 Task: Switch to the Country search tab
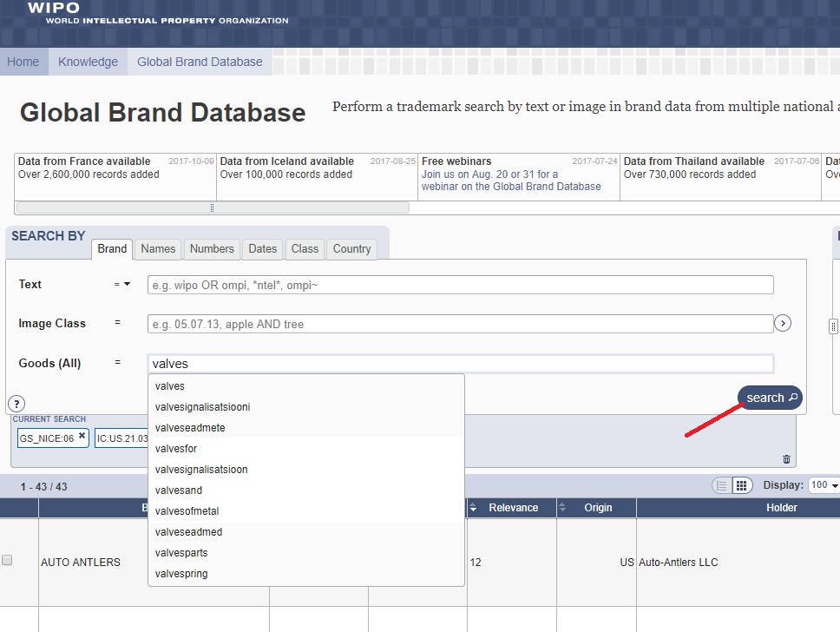[351, 249]
